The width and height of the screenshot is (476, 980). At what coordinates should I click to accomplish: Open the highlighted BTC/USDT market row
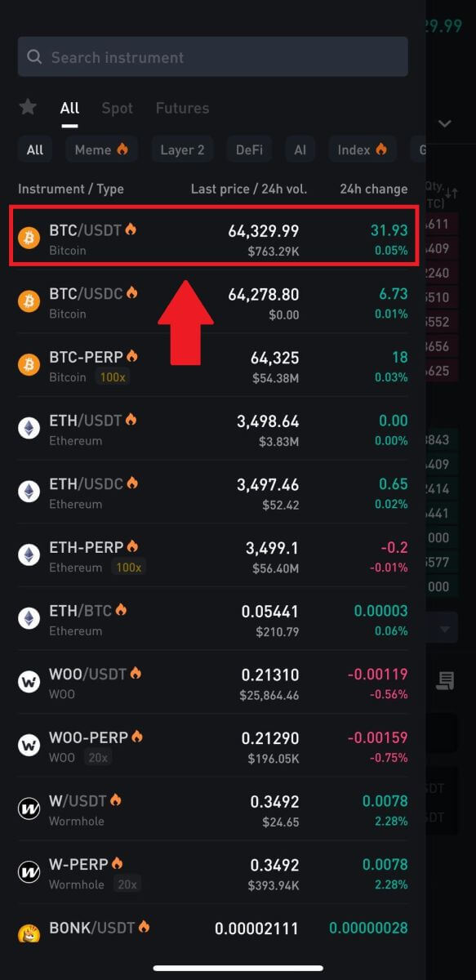212,236
